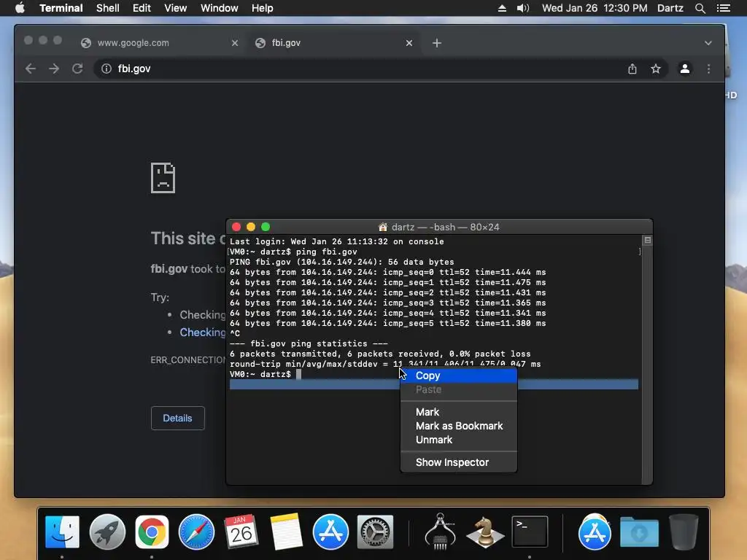The height and width of the screenshot is (560, 747).
Task: Open the Trash in the Dock
Action: tap(684, 532)
